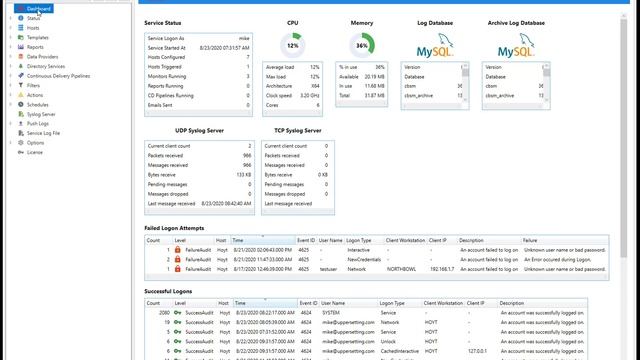Viewport: 640px width, 360px height.
Task: Sort Successful Logons by Logon Type column
Action: pyautogui.click(x=400, y=303)
